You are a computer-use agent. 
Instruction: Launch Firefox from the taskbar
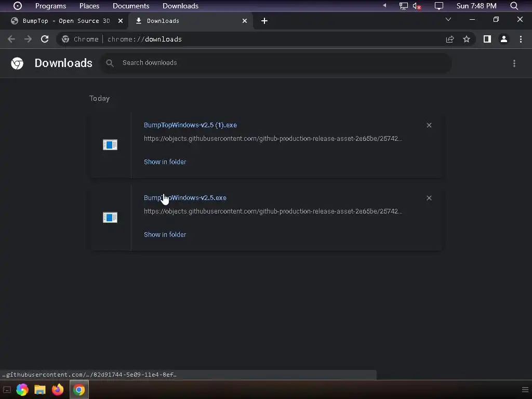[x=58, y=390]
